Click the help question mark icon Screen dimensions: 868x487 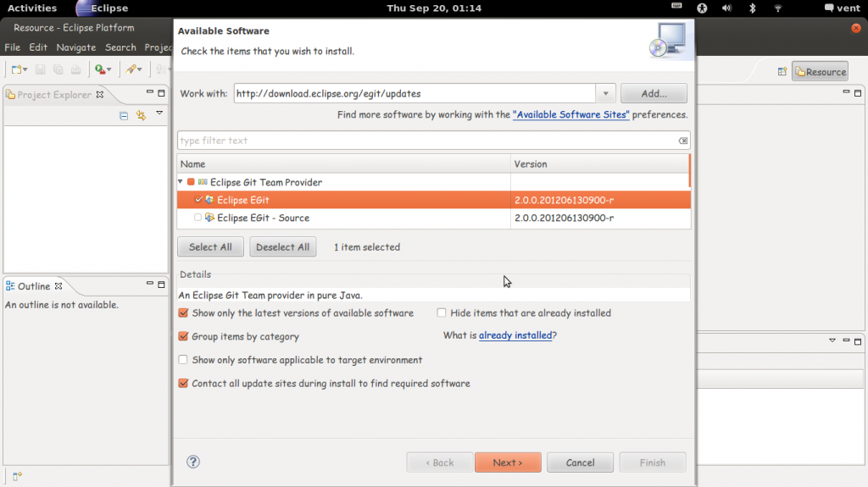(x=192, y=462)
